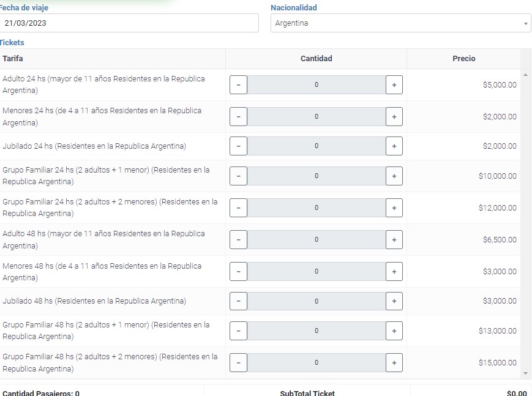Viewport: 532px width, 396px height.
Task: Click the Fecha de viaje date field
Action: (x=129, y=23)
